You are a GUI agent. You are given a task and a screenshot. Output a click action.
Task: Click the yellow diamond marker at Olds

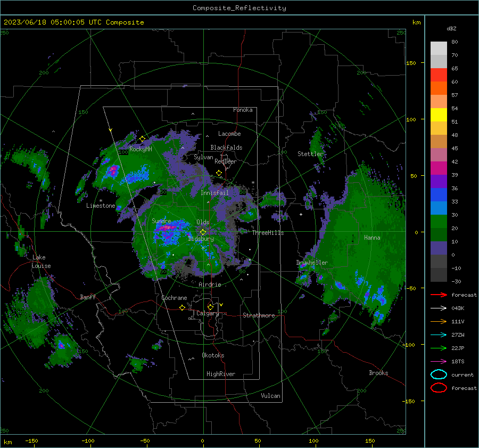pyautogui.click(x=203, y=232)
